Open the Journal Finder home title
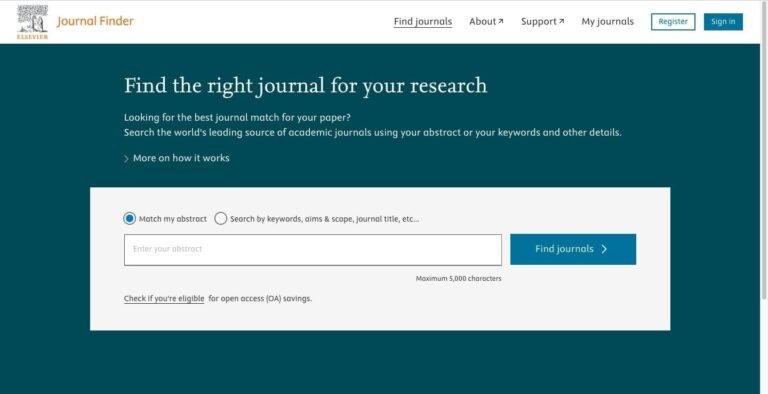The width and height of the screenshot is (768, 394). point(95,21)
